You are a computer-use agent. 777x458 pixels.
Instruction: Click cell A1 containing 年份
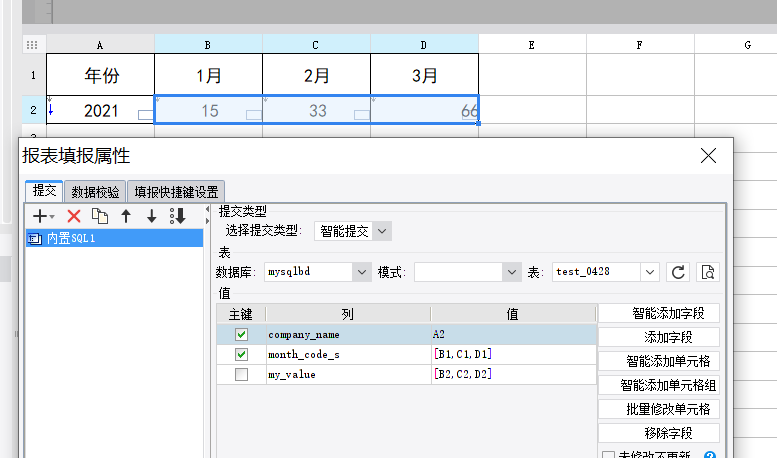[x=100, y=75]
